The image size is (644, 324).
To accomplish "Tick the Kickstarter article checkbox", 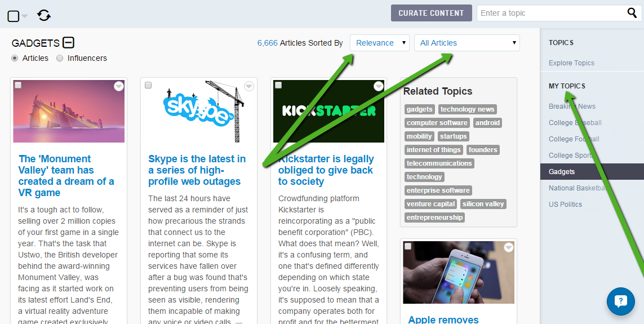I will click(278, 85).
